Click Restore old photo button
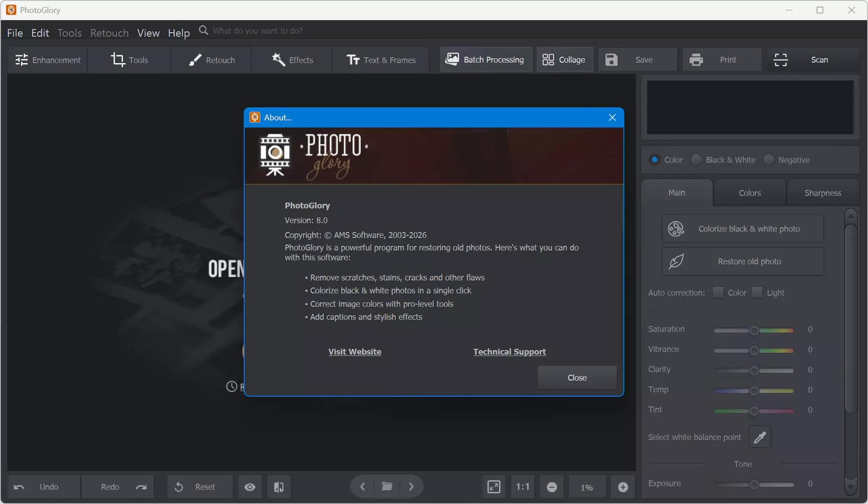This screenshot has height=504, width=868. pos(743,261)
